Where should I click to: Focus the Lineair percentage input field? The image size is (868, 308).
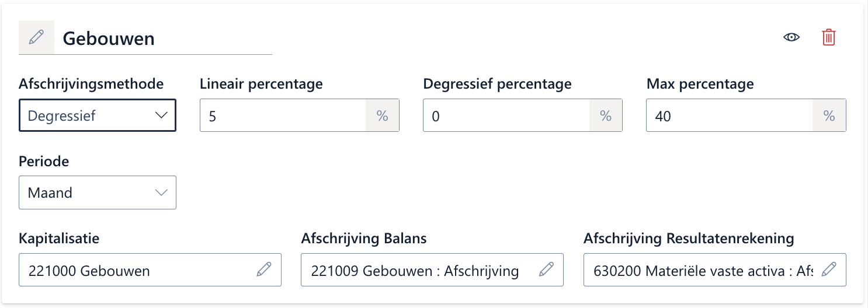pyautogui.click(x=283, y=116)
